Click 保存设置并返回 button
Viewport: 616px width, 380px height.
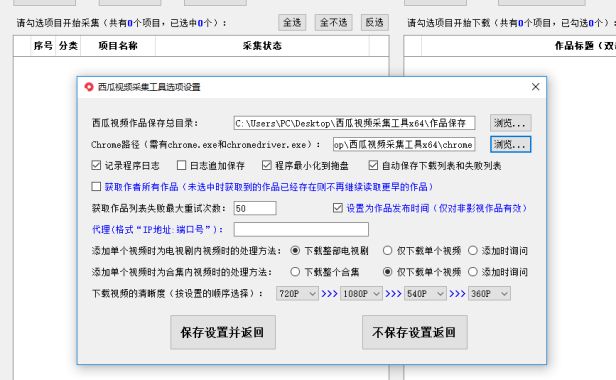pos(223,332)
